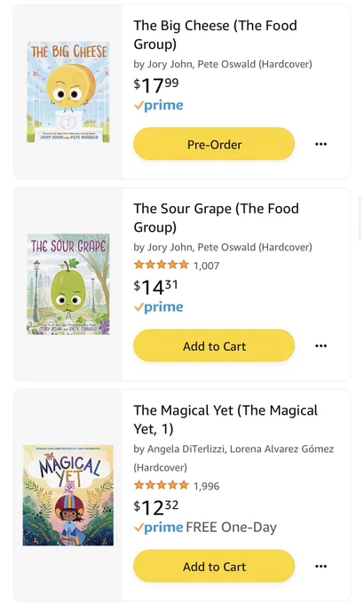The height and width of the screenshot is (604, 364).
Task: Open star ratings for The Sour Grape
Action: click(x=162, y=265)
